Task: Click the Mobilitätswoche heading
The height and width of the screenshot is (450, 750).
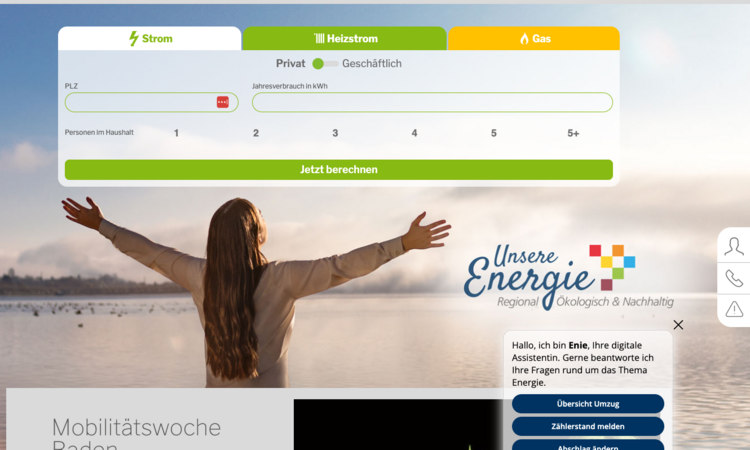Action: [x=136, y=433]
